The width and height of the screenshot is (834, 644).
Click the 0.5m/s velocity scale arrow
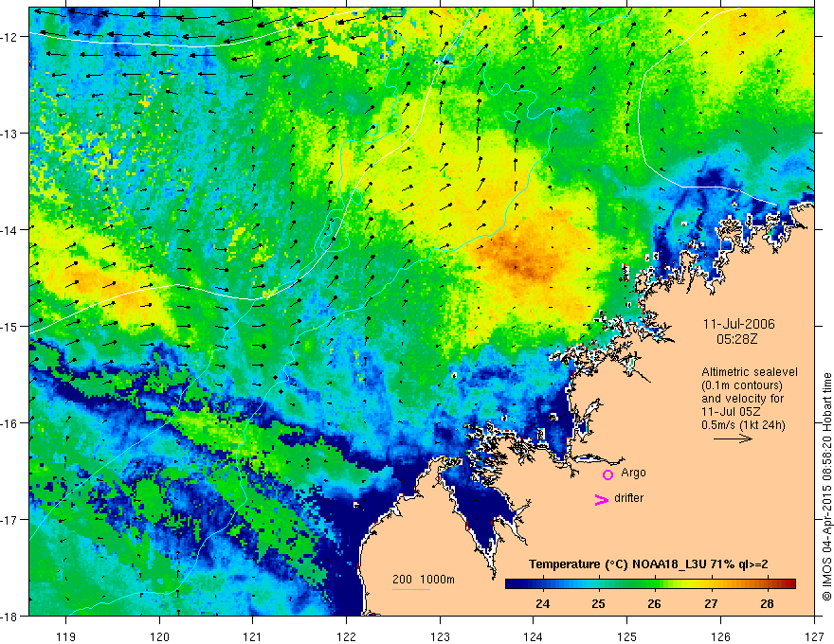pyautogui.click(x=733, y=438)
